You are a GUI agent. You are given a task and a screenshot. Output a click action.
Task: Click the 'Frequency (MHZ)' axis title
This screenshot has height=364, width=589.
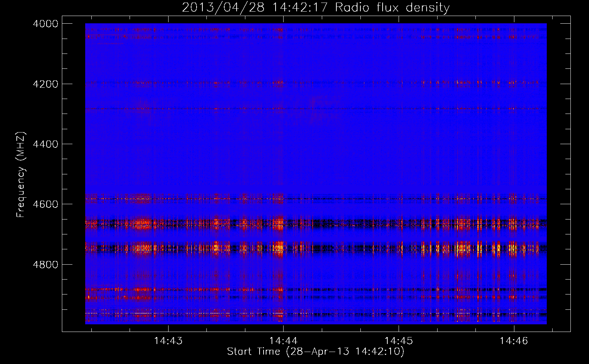coord(21,174)
